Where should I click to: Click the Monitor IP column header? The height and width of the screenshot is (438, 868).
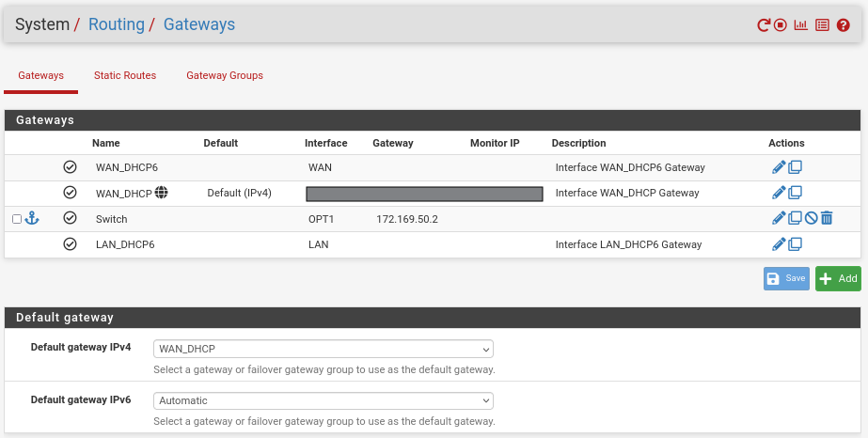click(495, 143)
